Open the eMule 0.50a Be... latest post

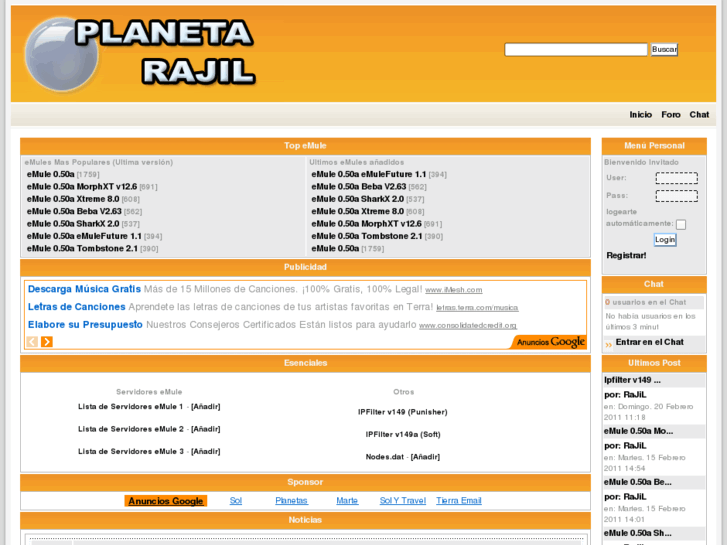(x=638, y=482)
